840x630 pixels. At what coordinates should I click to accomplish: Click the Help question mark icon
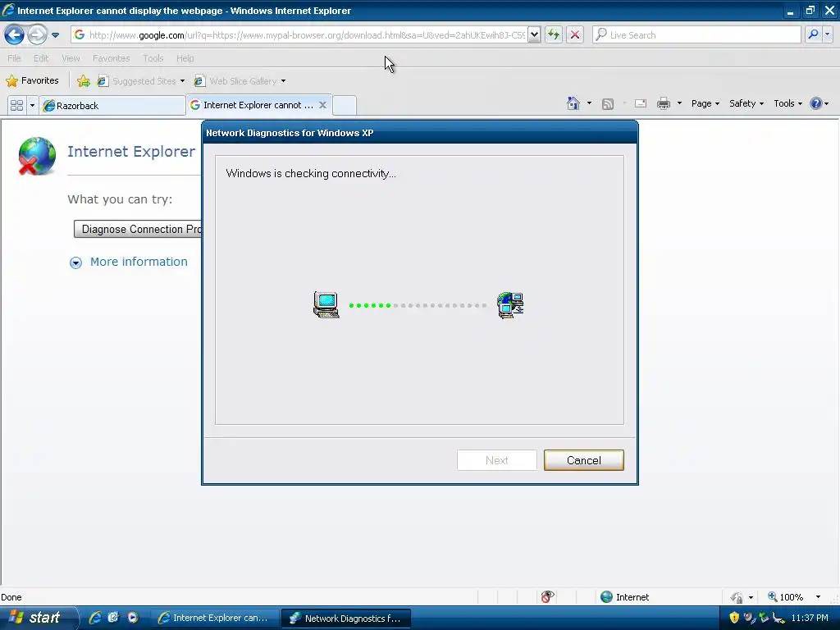(x=816, y=103)
